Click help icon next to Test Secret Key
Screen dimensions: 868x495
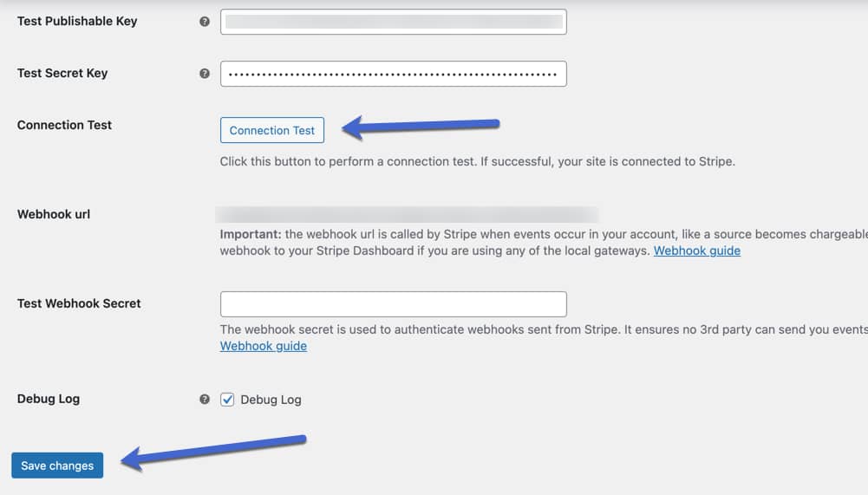(x=205, y=74)
